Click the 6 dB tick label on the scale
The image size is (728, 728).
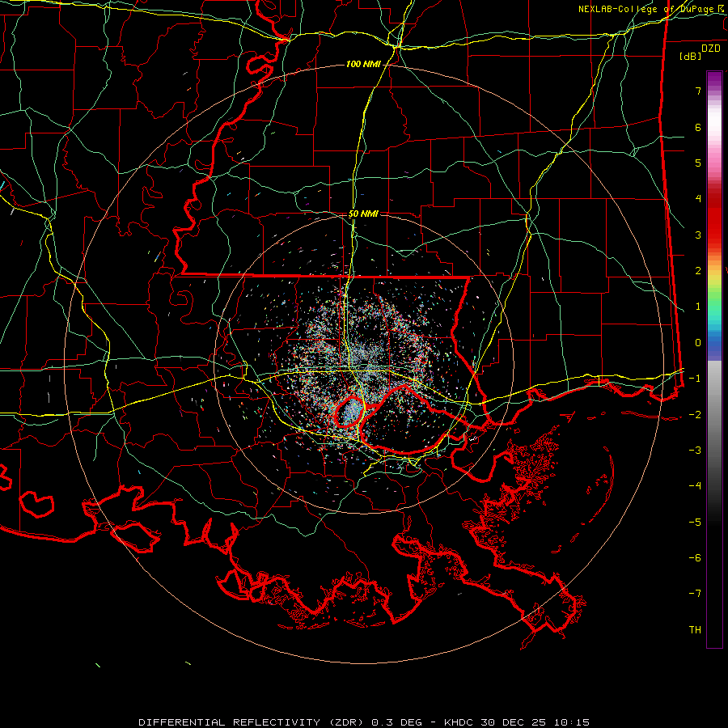tap(698, 127)
